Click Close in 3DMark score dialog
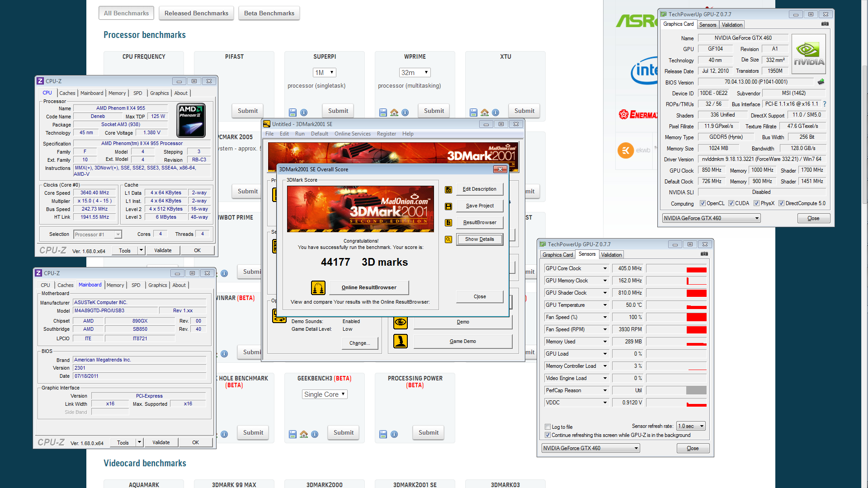 tap(480, 297)
